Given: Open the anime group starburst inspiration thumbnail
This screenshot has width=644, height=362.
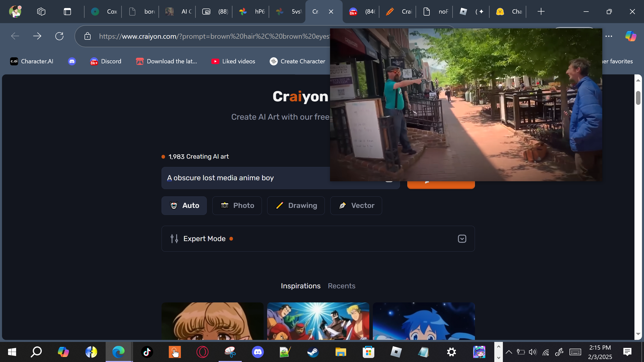Looking at the screenshot, I should [318, 321].
